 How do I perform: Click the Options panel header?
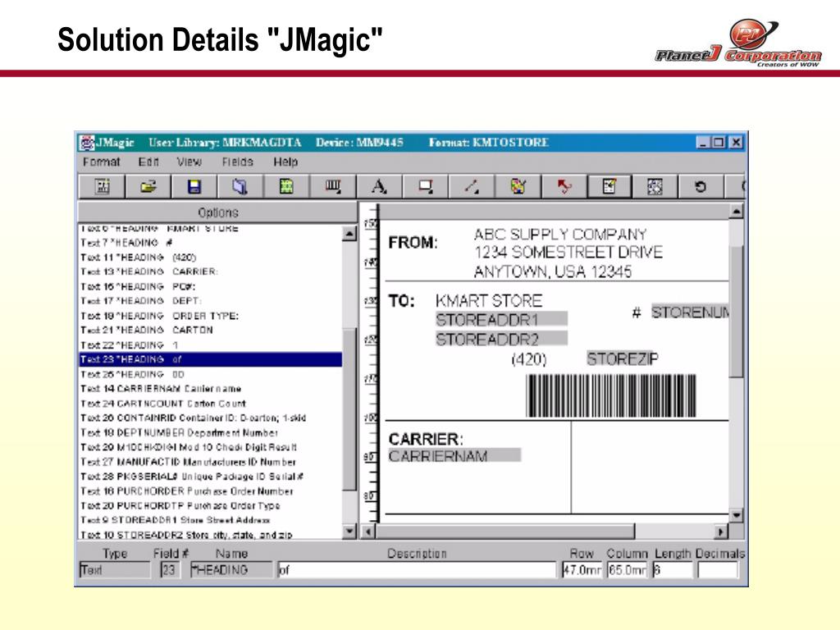click(x=217, y=212)
